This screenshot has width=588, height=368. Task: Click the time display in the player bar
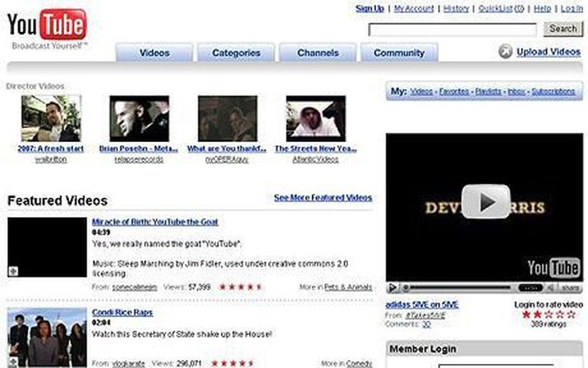(x=530, y=288)
